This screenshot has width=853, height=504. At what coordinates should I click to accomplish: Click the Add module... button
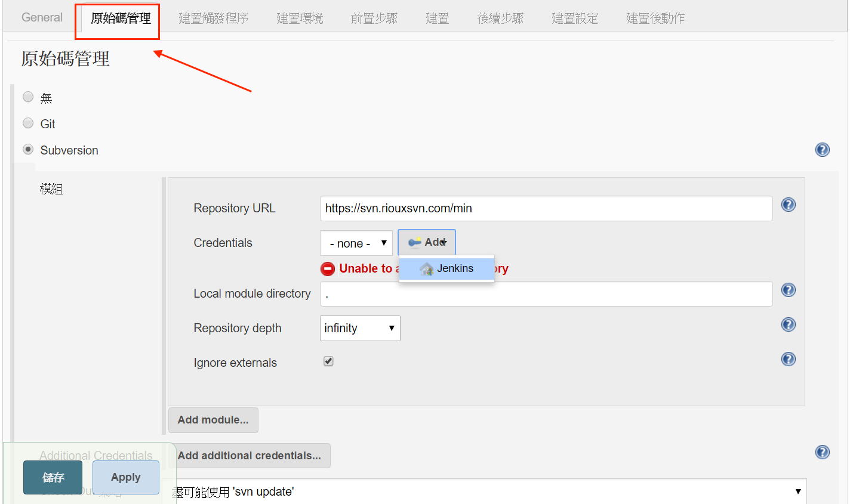point(213,420)
